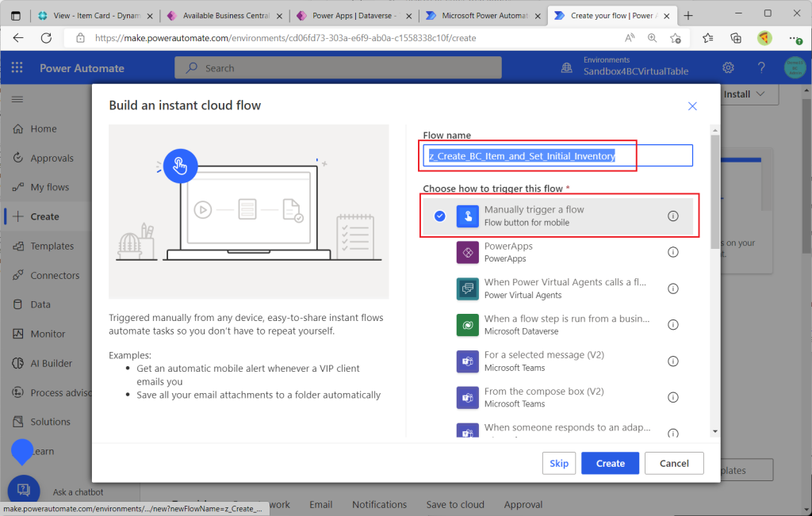
Task: Click the Cancel button
Action: click(x=674, y=463)
